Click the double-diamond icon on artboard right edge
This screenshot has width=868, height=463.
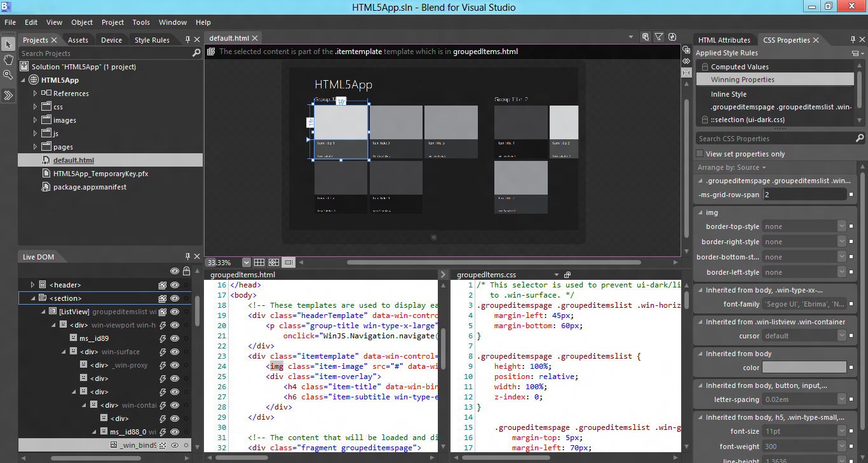pyautogui.click(x=686, y=61)
